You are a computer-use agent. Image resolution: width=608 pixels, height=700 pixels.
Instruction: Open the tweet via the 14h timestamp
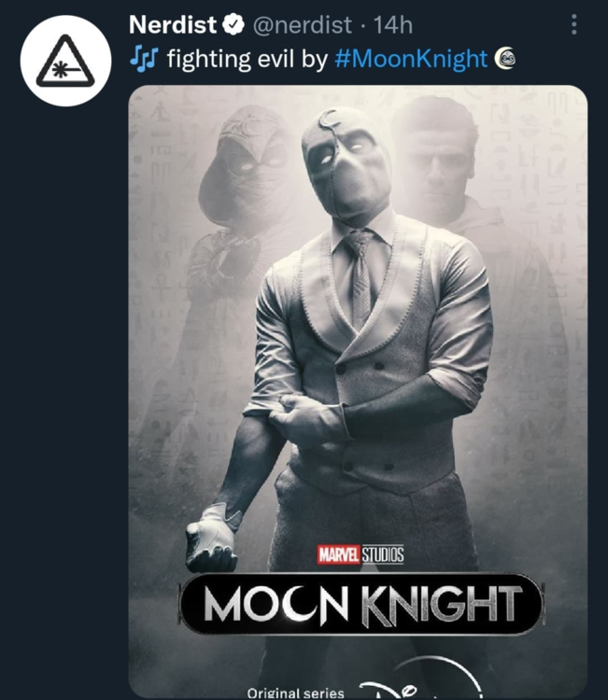pos(392,25)
